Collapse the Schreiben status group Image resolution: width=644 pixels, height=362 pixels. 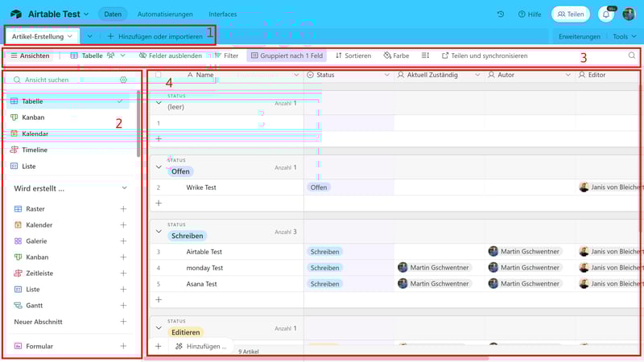[159, 232]
